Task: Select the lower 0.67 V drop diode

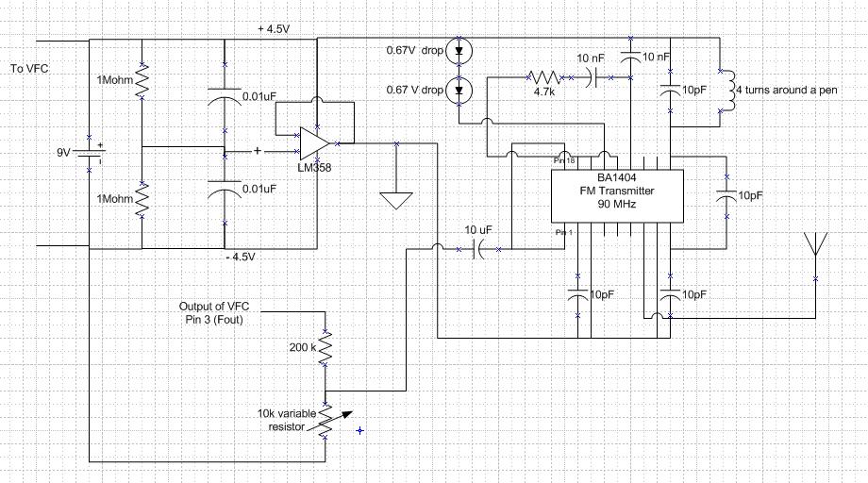Action: 459,91
